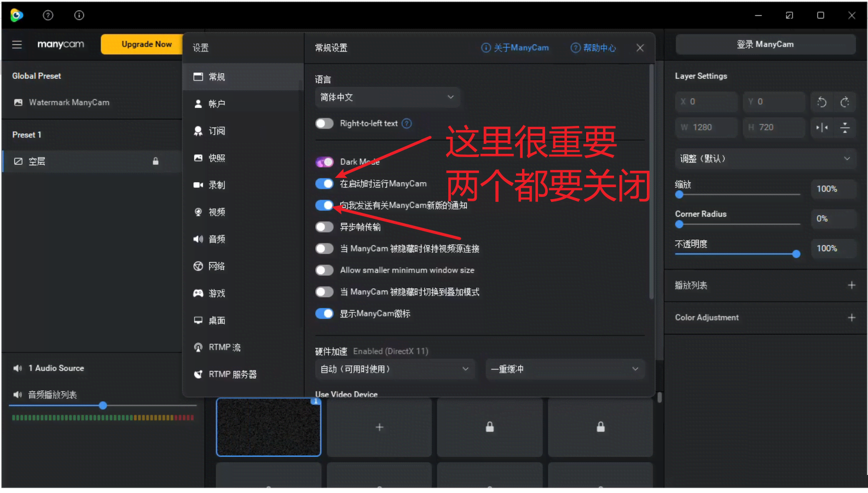Screen dimensions: 868x493
Task: Open the 调整（默认）dropdown
Action: point(766,159)
